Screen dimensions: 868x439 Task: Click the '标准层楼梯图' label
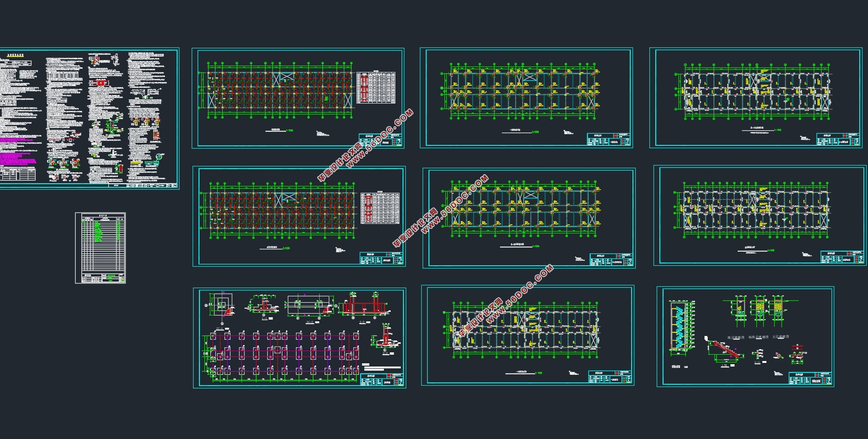[758, 337]
